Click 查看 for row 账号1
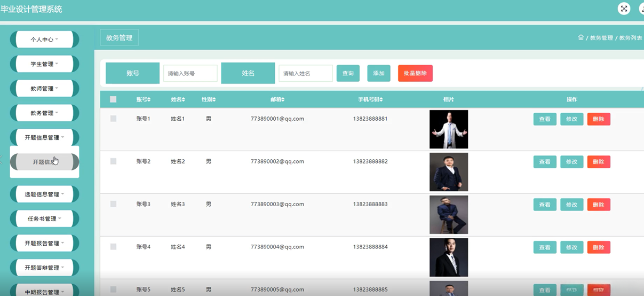The width and height of the screenshot is (644, 297). [x=545, y=119]
